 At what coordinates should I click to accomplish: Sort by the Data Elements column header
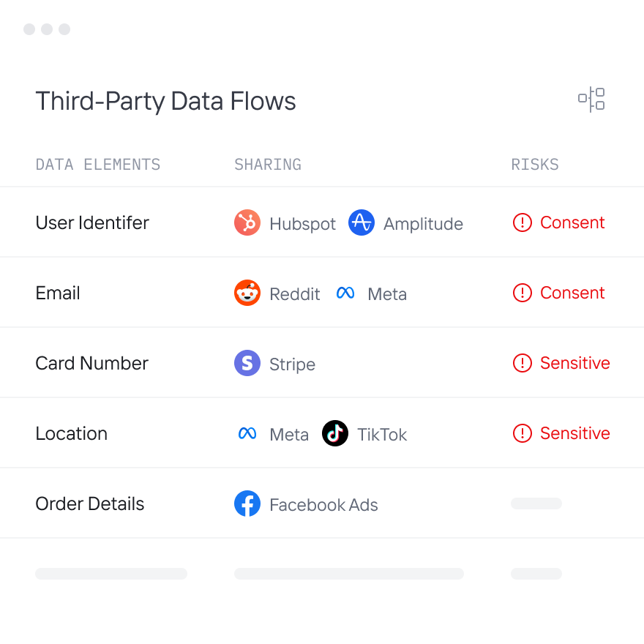[97, 165]
